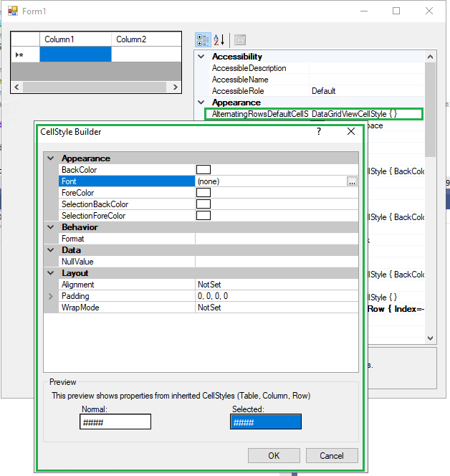Click Column1 header in the grid

pos(75,39)
